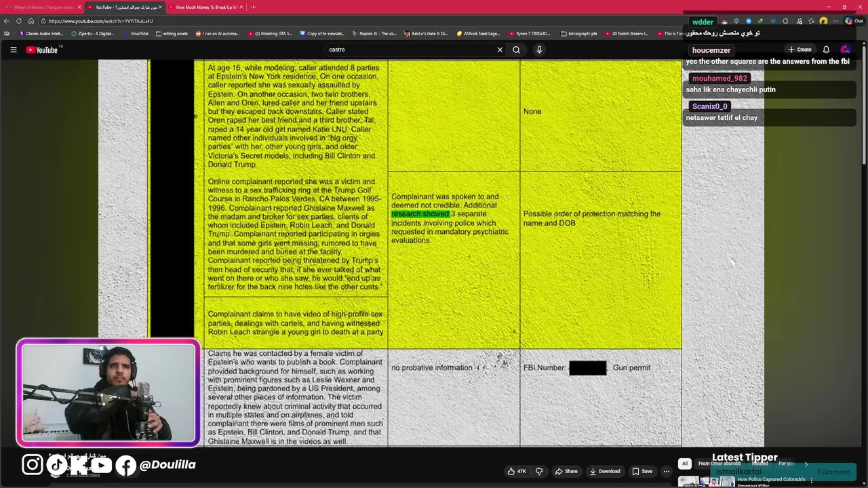Click the Instagram icon in stream overlay
Image resolution: width=868 pixels, height=488 pixels.
[33, 464]
